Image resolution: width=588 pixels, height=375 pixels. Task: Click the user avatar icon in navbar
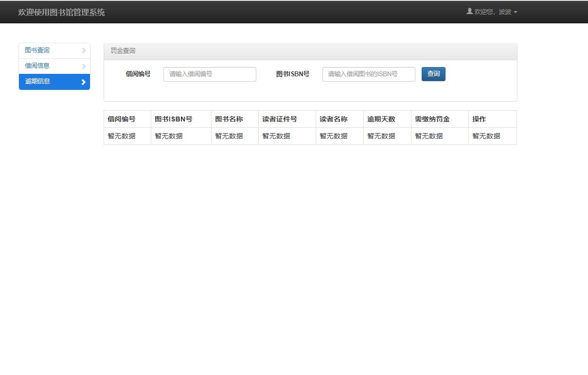click(469, 11)
